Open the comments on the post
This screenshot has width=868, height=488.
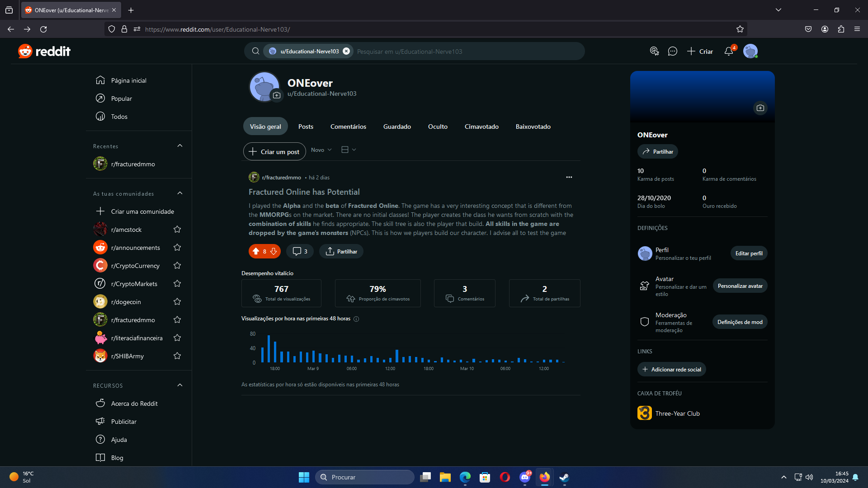(x=300, y=251)
